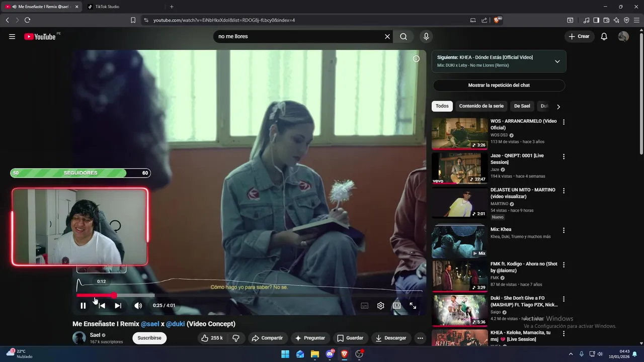Open video player settings gear
This screenshot has height=362, width=644.
pos(381,305)
